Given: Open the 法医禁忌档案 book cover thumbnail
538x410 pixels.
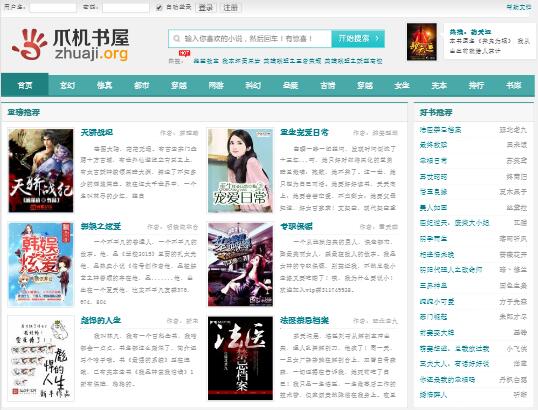Looking at the screenshot, I should pyautogui.click(x=241, y=358).
